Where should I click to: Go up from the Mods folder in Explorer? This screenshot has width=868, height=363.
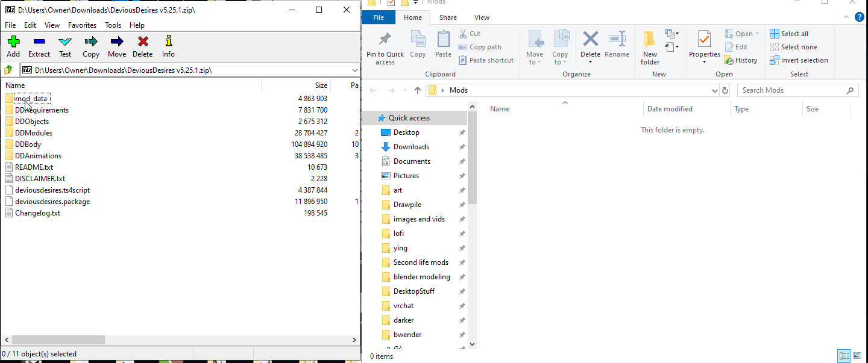(418, 90)
